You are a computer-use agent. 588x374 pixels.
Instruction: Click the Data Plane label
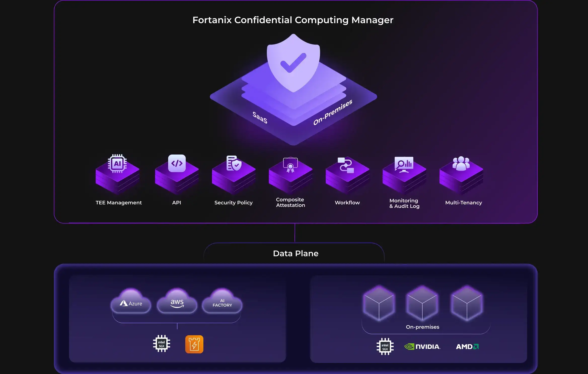tap(296, 253)
